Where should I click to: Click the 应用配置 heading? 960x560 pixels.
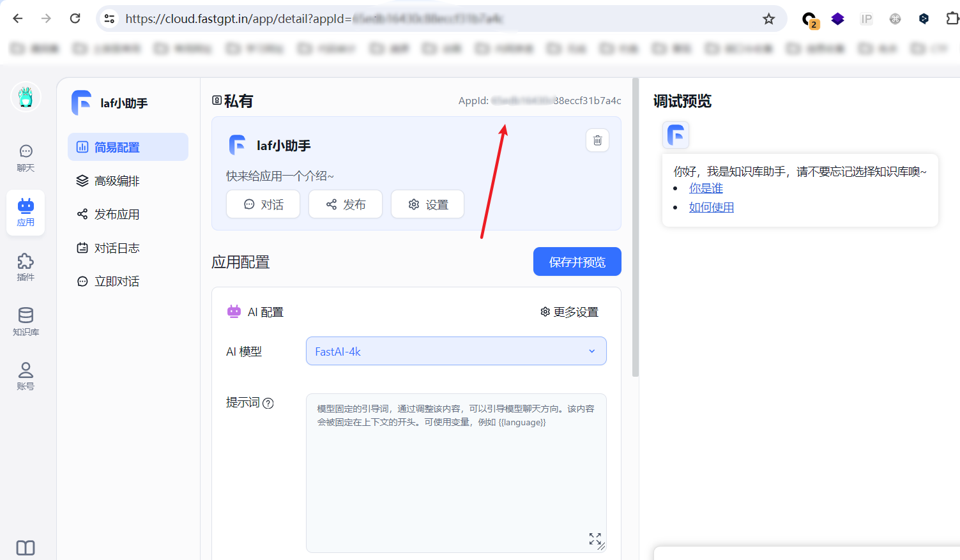click(x=241, y=262)
